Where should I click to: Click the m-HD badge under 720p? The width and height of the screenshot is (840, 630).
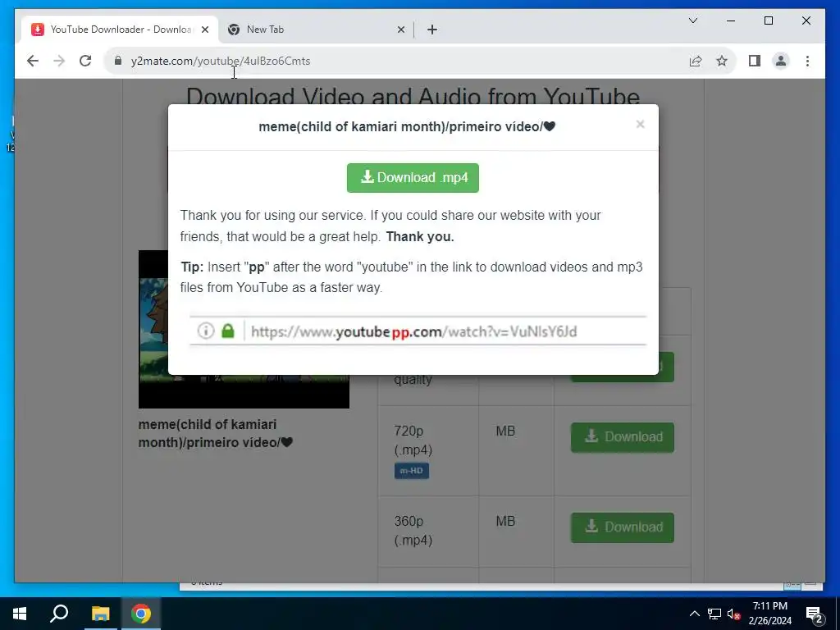pos(412,471)
